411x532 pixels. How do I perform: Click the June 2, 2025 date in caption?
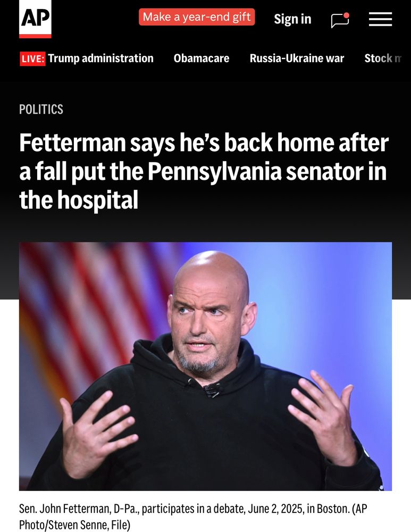click(x=276, y=509)
